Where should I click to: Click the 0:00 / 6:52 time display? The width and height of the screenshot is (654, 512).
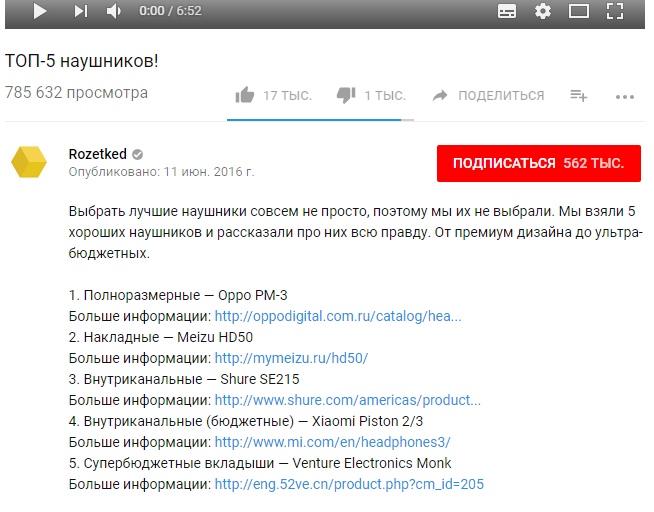tap(170, 11)
